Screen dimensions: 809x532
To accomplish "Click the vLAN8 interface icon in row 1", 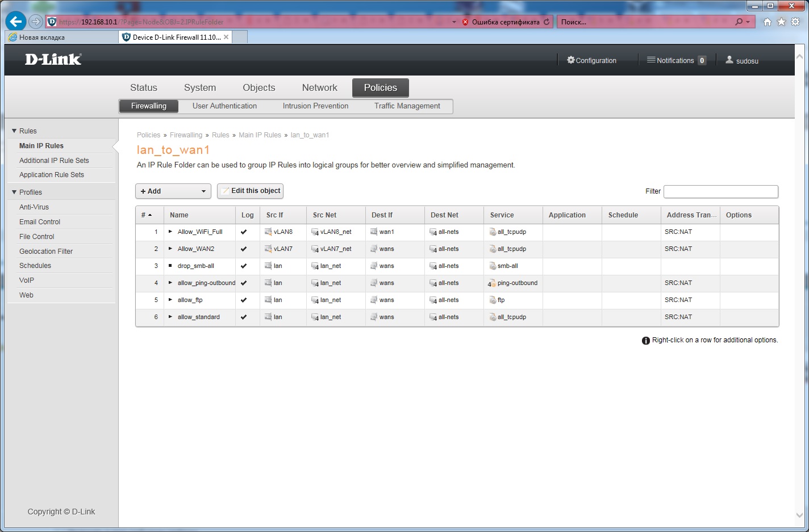I will [x=268, y=232].
